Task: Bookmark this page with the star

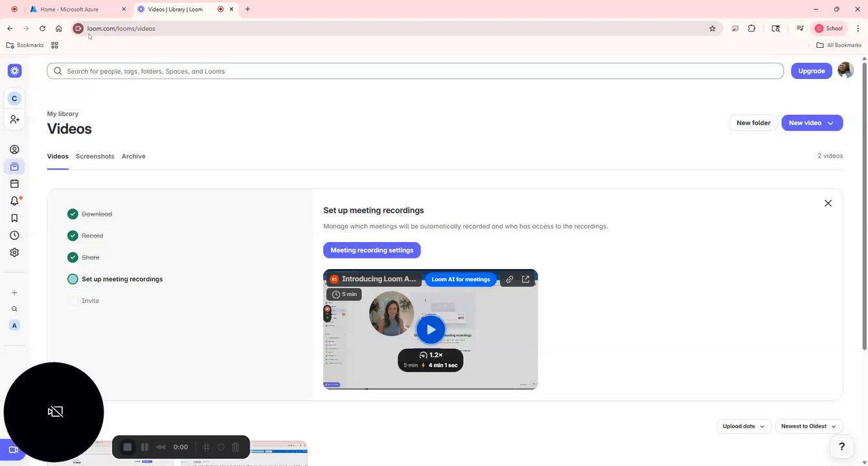Action: click(713, 28)
